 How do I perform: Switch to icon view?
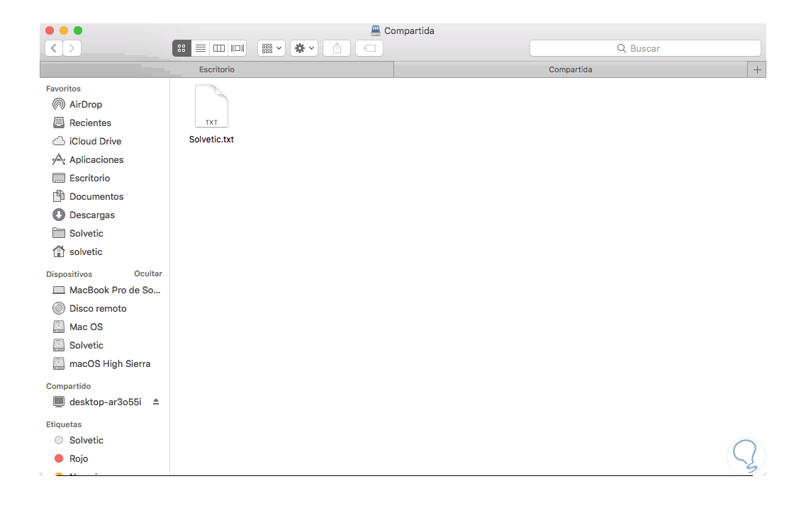click(x=181, y=48)
